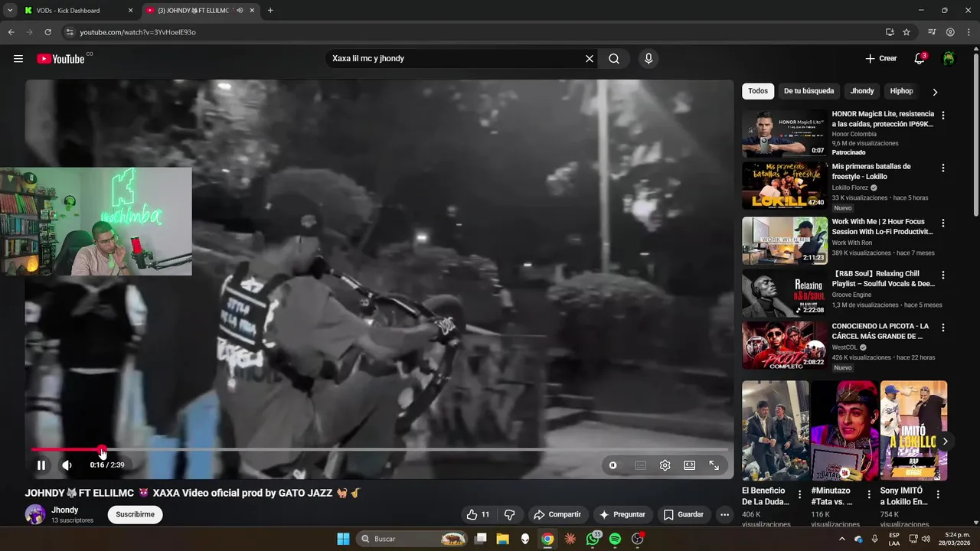Go back in browser history
980x551 pixels.
pyautogui.click(x=11, y=32)
